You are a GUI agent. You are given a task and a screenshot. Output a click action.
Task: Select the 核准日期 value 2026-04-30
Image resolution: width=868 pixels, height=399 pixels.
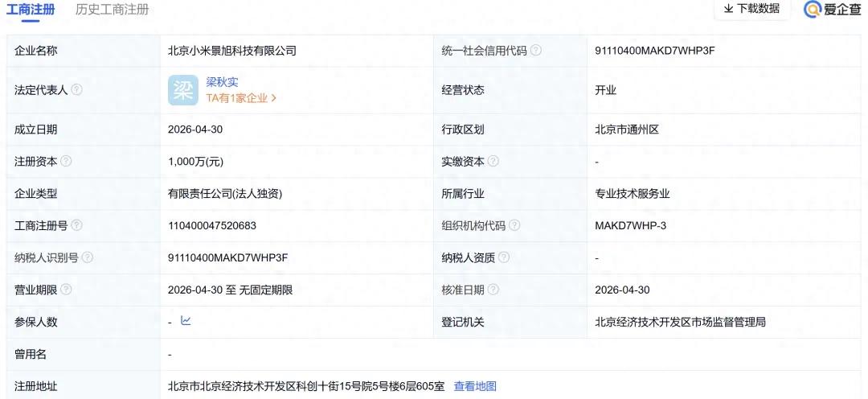coord(622,290)
